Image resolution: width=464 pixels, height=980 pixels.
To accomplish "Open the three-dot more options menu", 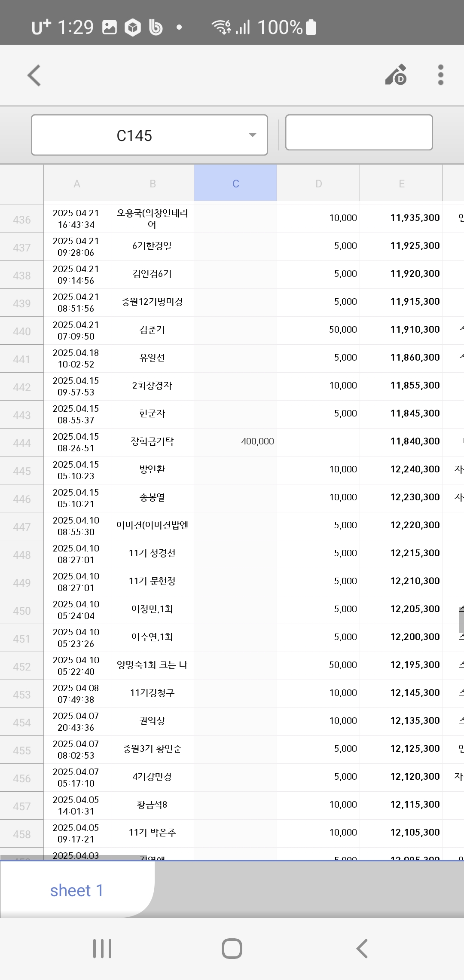I will (440, 75).
